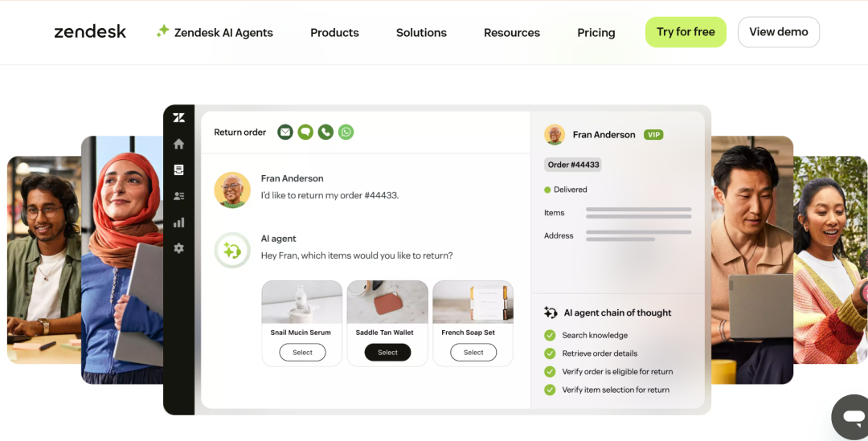Open the customers icon in the sidebar

pos(178,196)
